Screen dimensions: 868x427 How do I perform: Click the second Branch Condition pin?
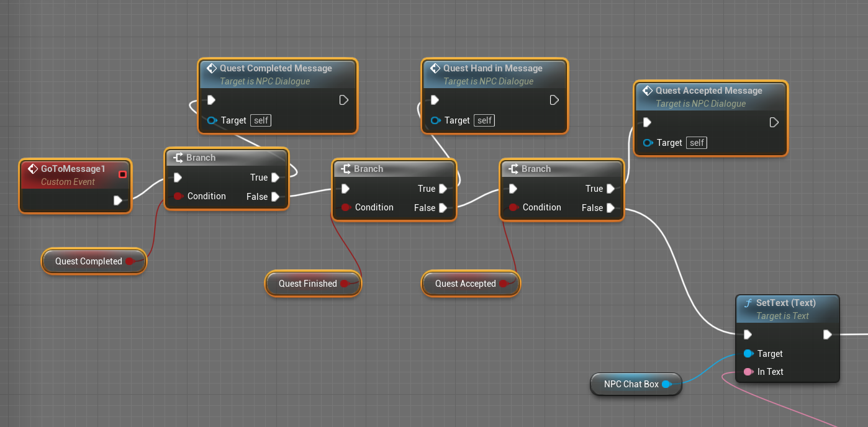(x=346, y=207)
